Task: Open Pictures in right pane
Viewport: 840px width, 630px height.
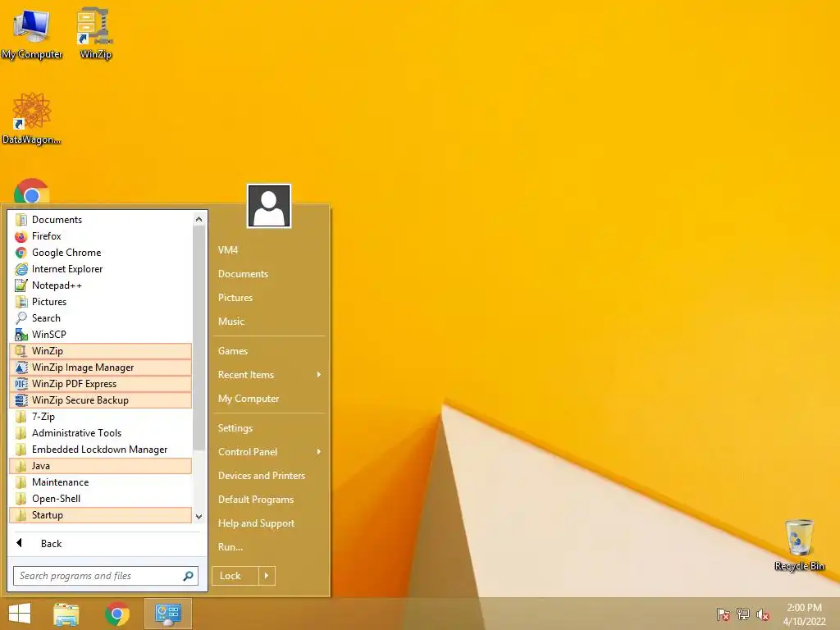Action: pos(269,297)
